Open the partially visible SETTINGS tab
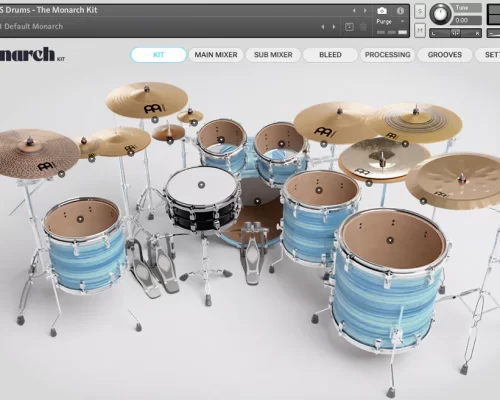Screen dimensions: 500x400 488,55
